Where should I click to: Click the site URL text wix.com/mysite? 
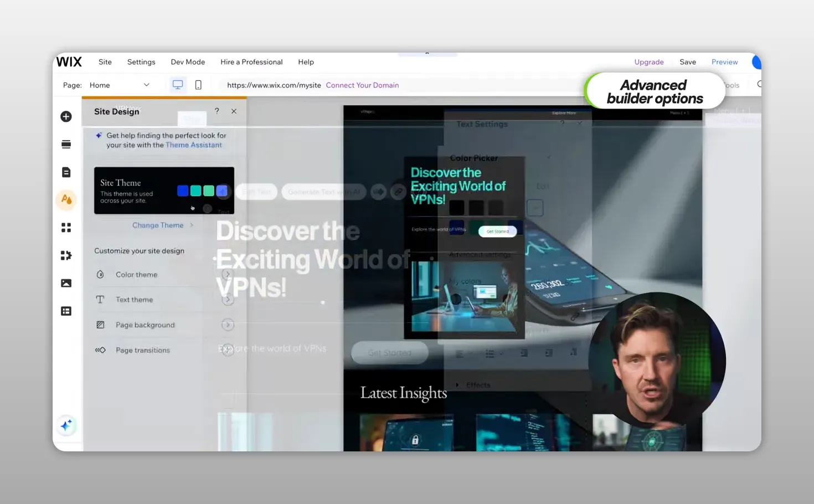tap(274, 85)
